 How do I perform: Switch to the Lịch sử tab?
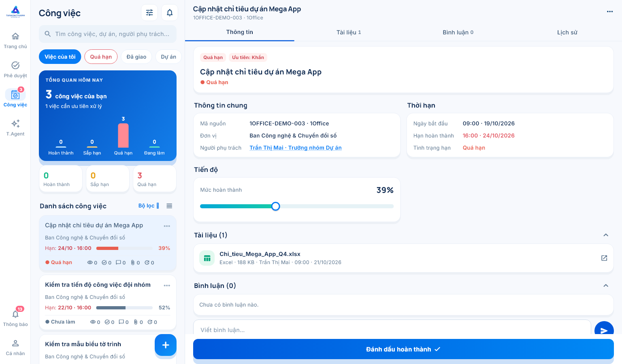tap(567, 32)
